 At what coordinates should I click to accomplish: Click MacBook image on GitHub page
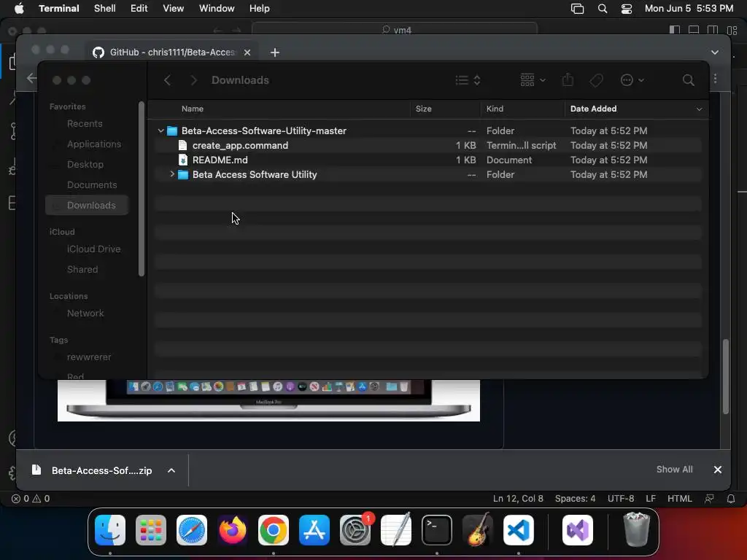tap(268, 400)
